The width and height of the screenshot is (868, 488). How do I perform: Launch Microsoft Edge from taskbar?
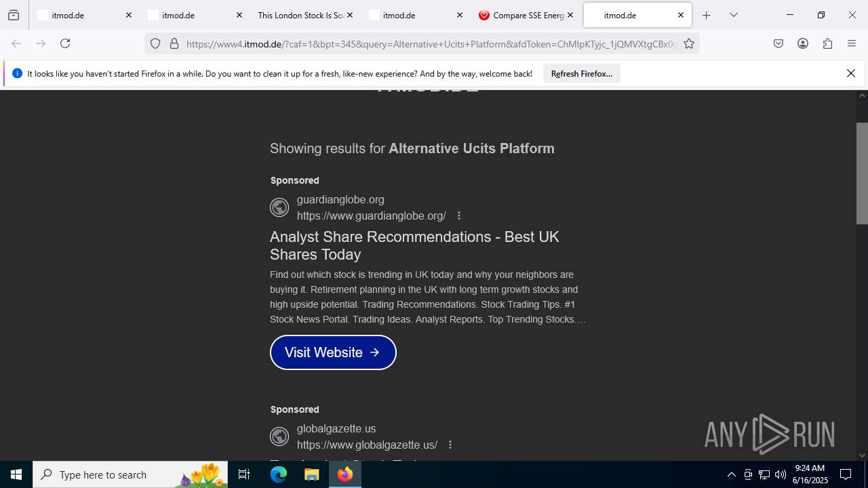[279, 474]
